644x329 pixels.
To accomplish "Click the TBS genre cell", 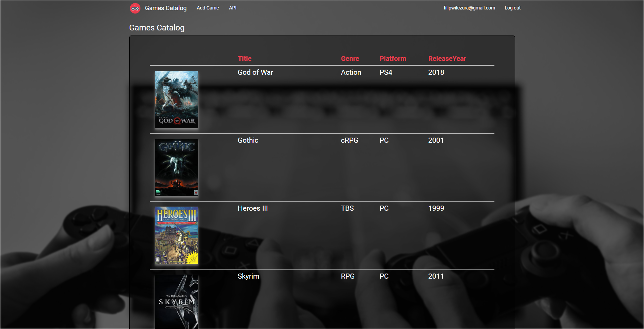I will (347, 208).
